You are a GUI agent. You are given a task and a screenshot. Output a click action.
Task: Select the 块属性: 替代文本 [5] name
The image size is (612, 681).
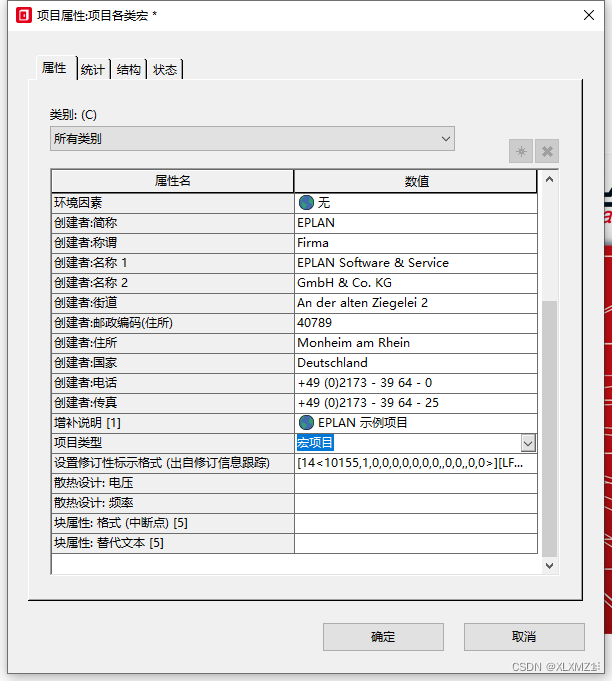coord(172,543)
